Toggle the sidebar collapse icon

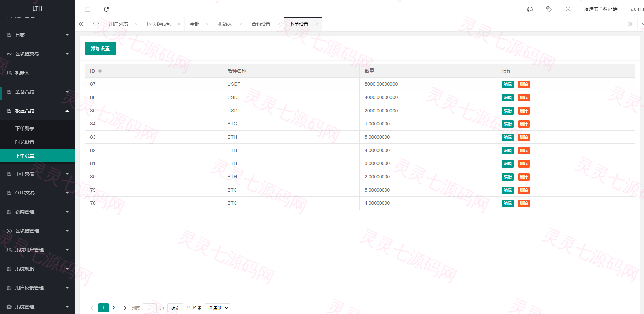point(87,9)
